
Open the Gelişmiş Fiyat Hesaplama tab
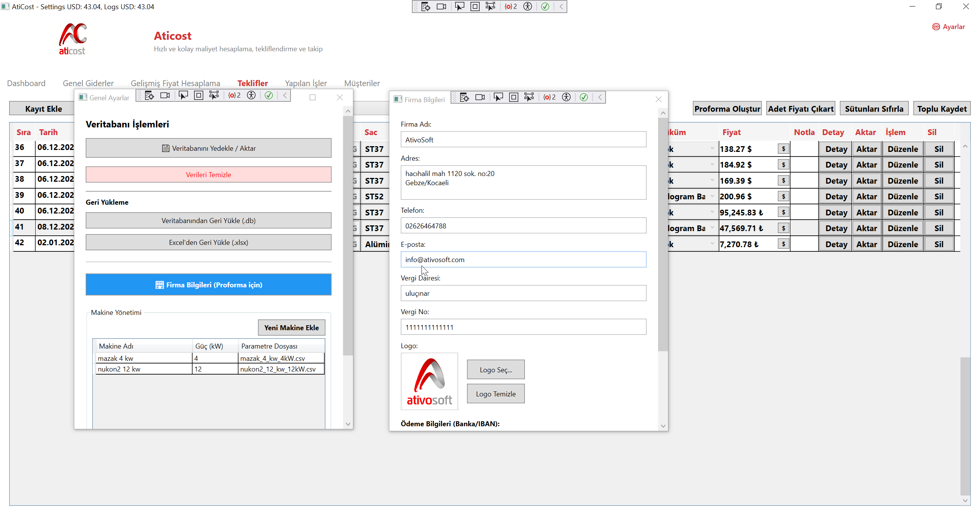click(x=175, y=83)
